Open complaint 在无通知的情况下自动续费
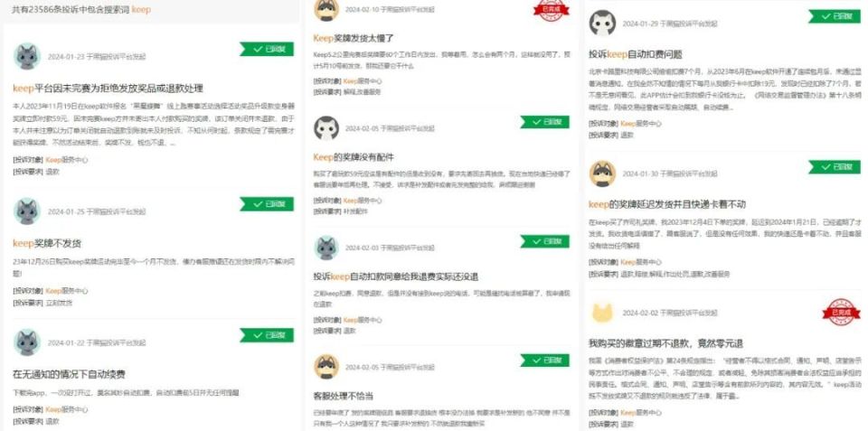Image resolution: width=868 pixels, height=431 pixels. point(70,375)
